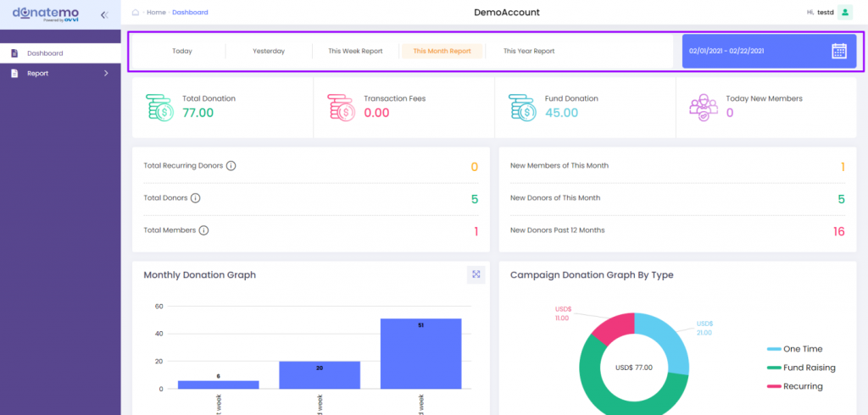
Task: Switch to This Week Report tab
Action: coord(355,51)
